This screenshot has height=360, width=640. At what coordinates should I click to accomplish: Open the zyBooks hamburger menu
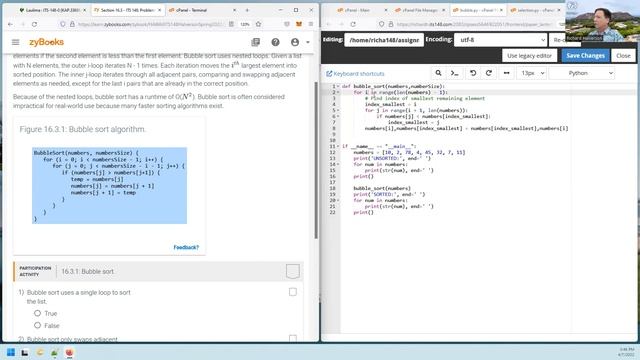coord(16,42)
